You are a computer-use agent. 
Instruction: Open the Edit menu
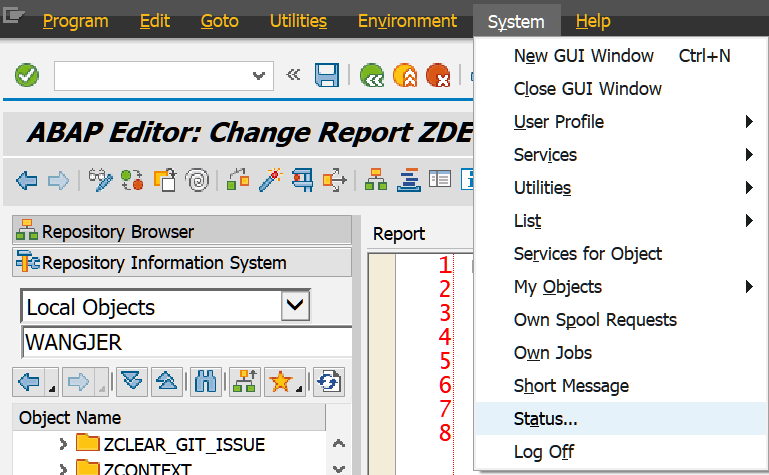pos(154,21)
